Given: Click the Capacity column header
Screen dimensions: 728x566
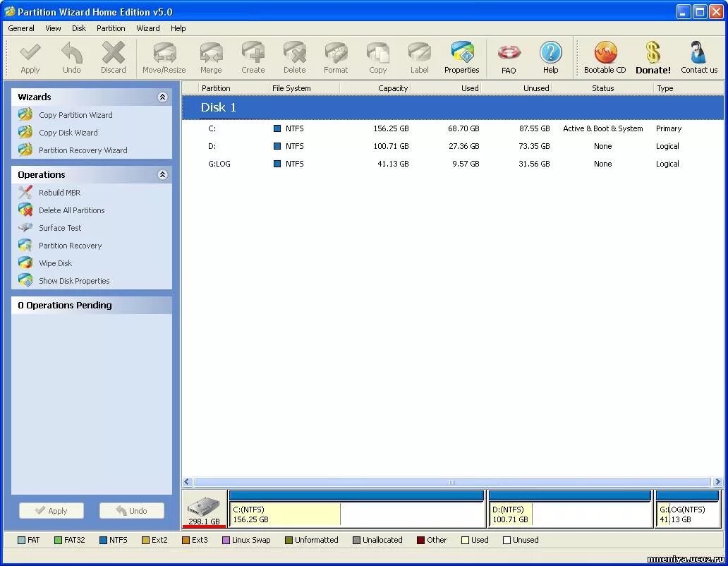Looking at the screenshot, I should pos(375,88).
